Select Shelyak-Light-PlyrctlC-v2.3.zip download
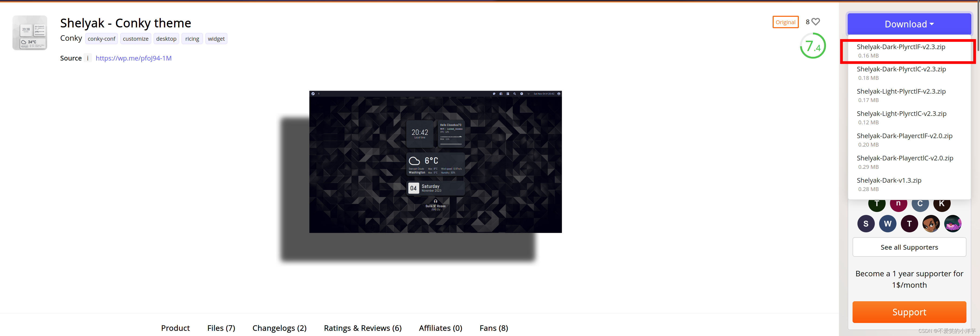 tap(901, 114)
